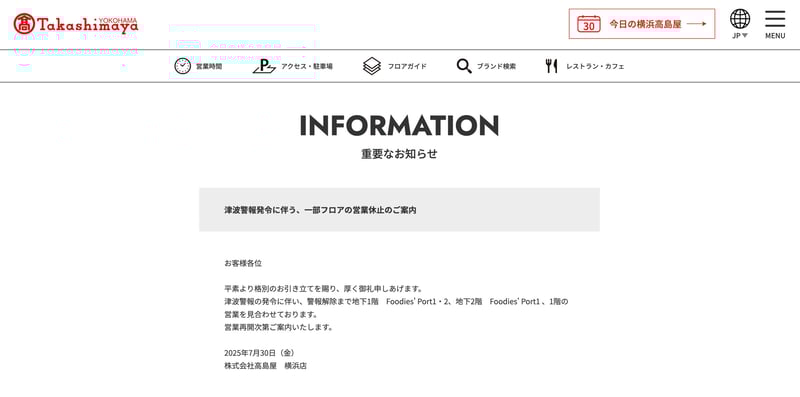Screen dimensions: 800x397
Task: Open the hamburger MENU
Action: (775, 24)
